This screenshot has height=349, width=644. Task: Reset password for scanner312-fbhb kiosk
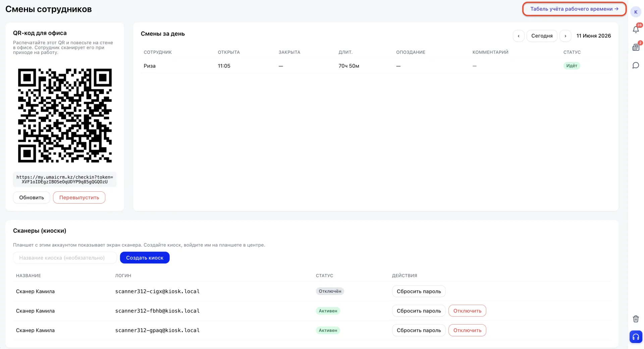(419, 311)
